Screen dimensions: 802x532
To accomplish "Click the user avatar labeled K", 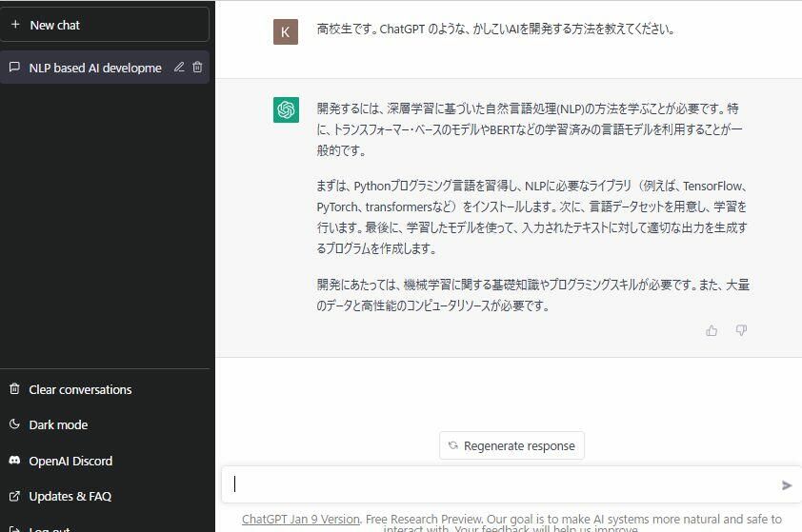I will [286, 31].
